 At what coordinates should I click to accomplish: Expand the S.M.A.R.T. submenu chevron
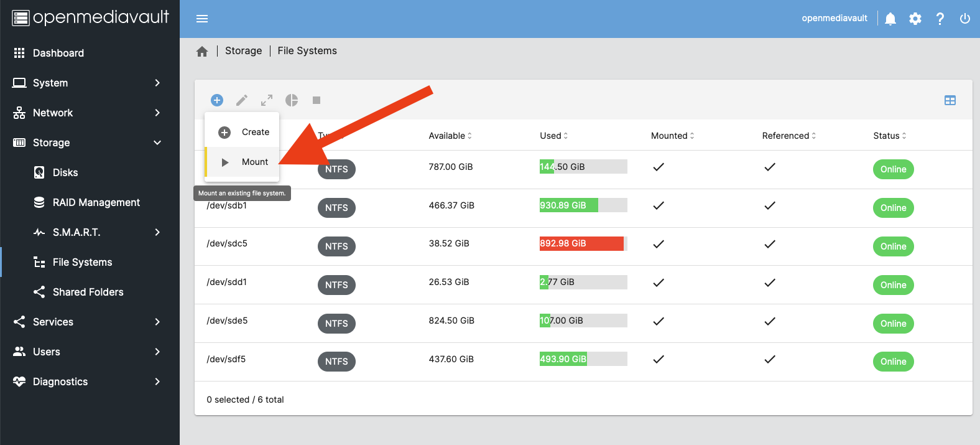pos(157,232)
